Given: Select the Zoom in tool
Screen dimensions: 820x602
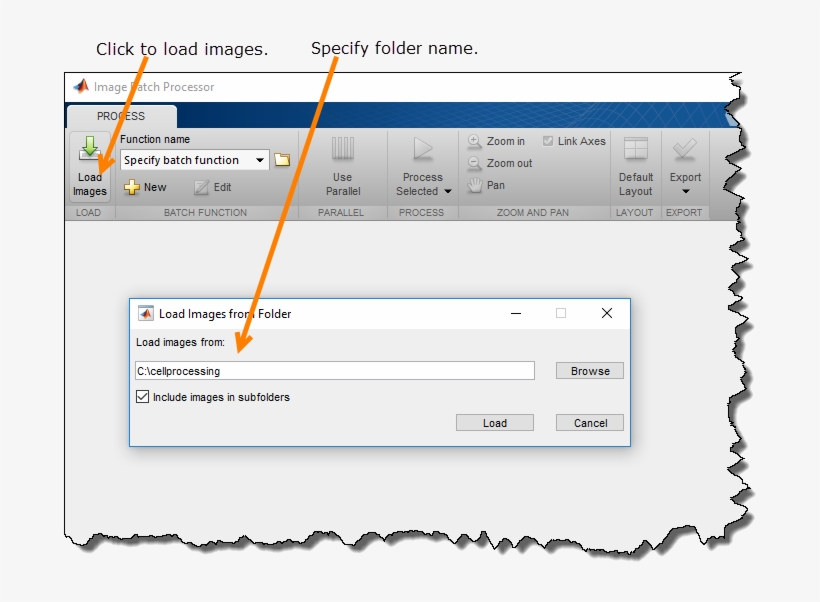Looking at the screenshot, I should coord(494,141).
